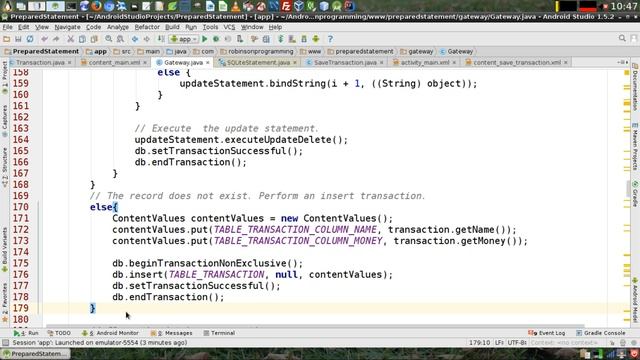640x360 pixels.
Task: Open the Gradle Console panel
Action: tap(600, 333)
